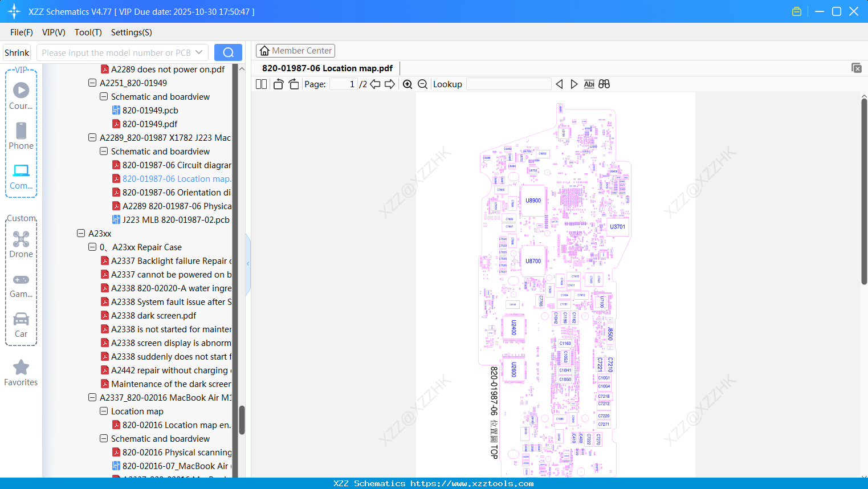Open the Member Center
The width and height of the screenshot is (868, 489).
[x=295, y=51]
